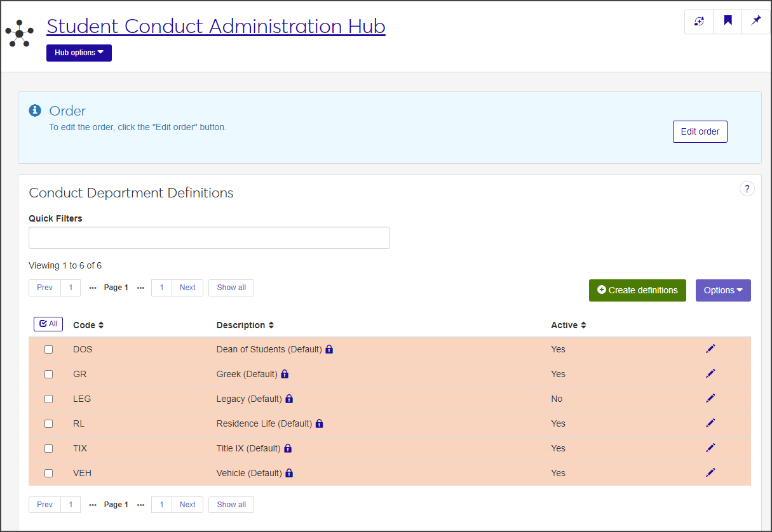Click the Create definitions button
The image size is (772, 532).
point(637,290)
